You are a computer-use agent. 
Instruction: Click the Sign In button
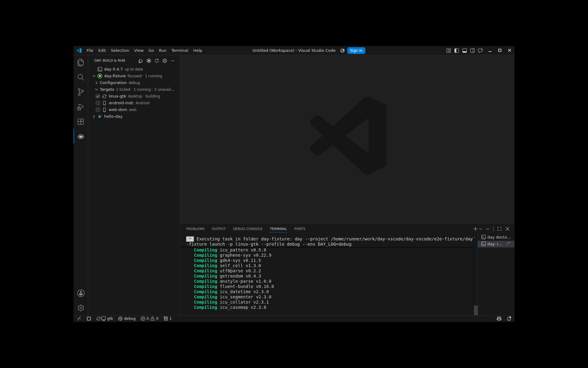[x=356, y=51]
